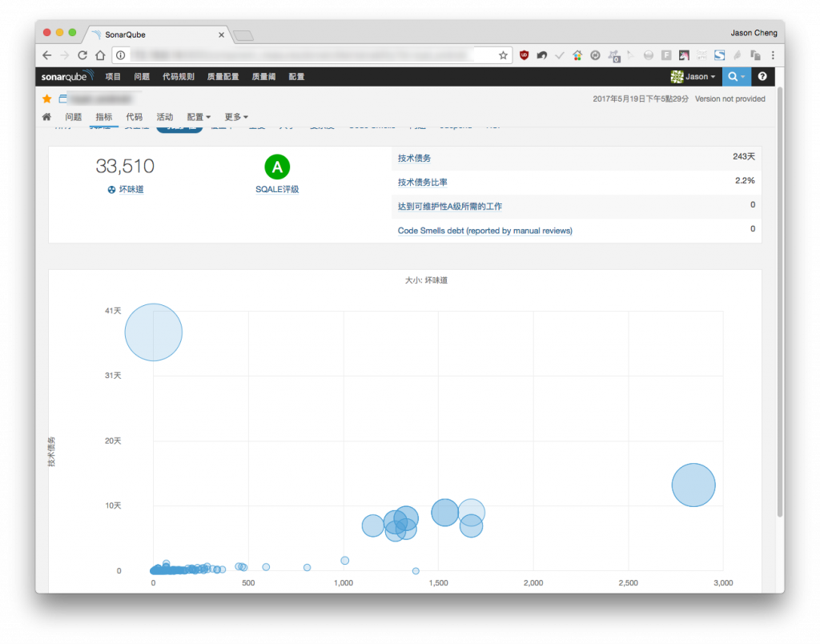Open the Chrome three-dot menu
This screenshot has width=820, height=644.
pyautogui.click(x=773, y=55)
